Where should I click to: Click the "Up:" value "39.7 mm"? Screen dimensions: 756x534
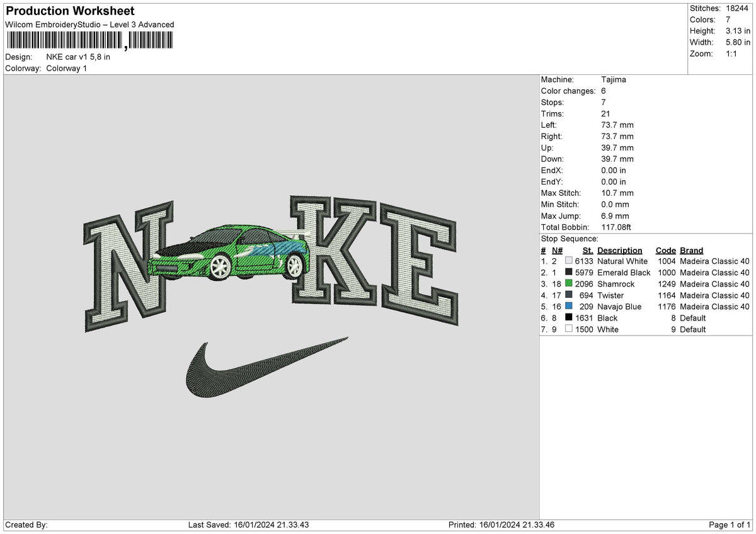tap(617, 148)
